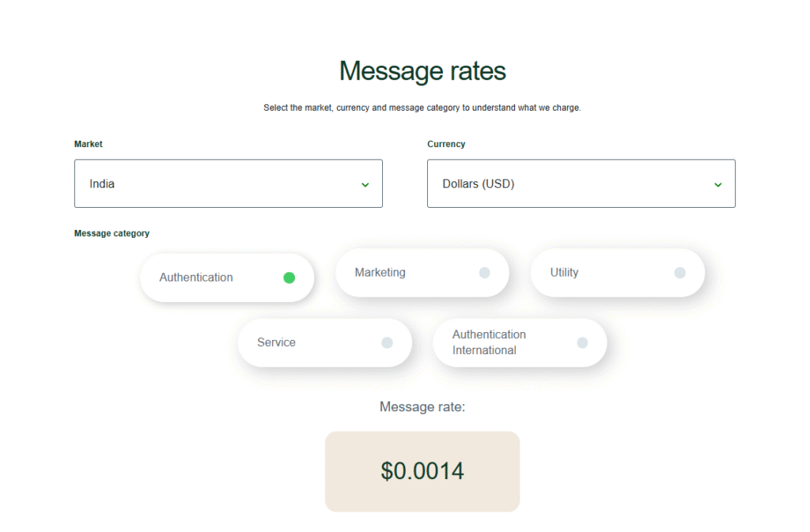Select the Marketing radio dot
The width and height of the screenshot is (810, 532).
pos(484,273)
